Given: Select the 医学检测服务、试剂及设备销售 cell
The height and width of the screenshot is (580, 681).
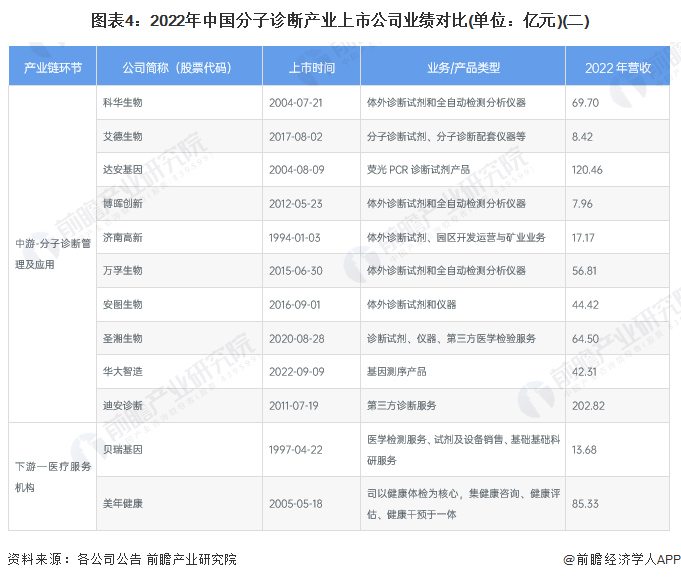Looking at the screenshot, I should pyautogui.click(x=463, y=450).
